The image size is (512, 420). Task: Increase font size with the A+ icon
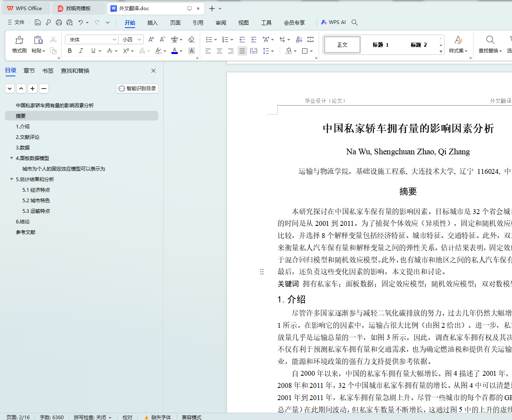(151, 39)
